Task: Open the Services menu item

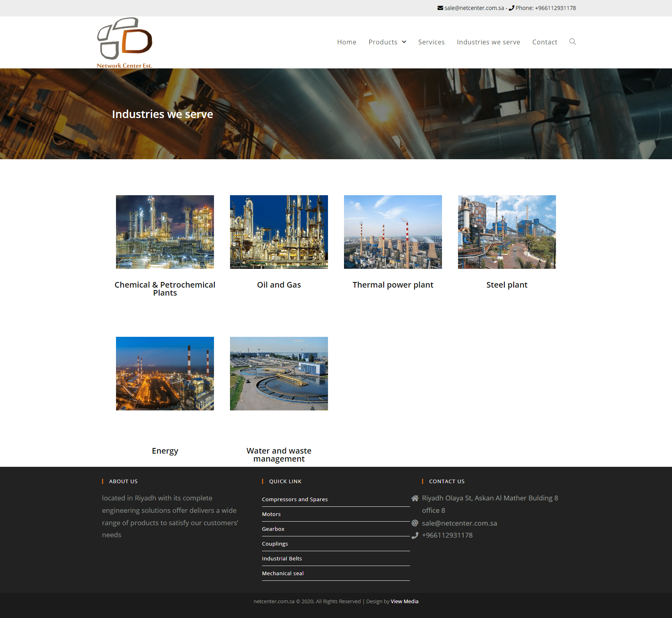Action: click(x=431, y=42)
